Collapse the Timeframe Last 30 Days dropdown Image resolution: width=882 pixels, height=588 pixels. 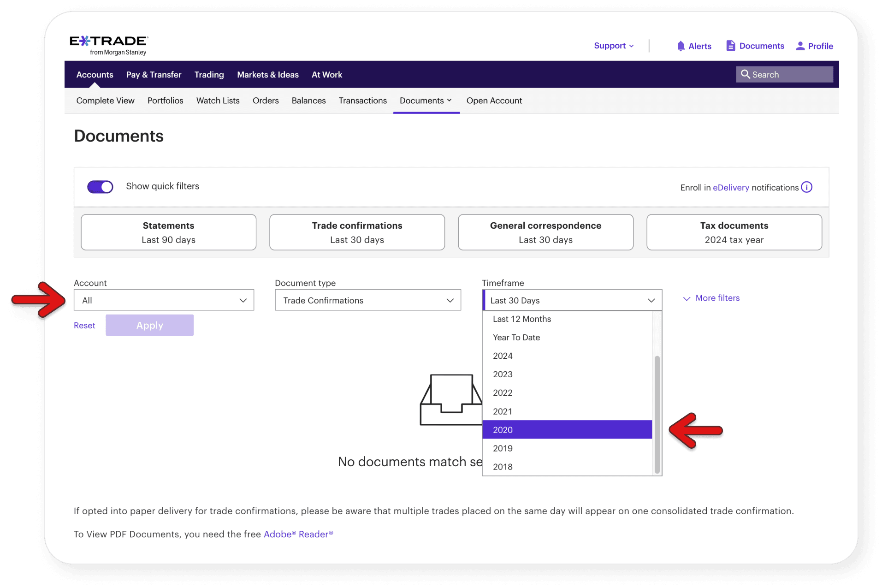pos(572,300)
